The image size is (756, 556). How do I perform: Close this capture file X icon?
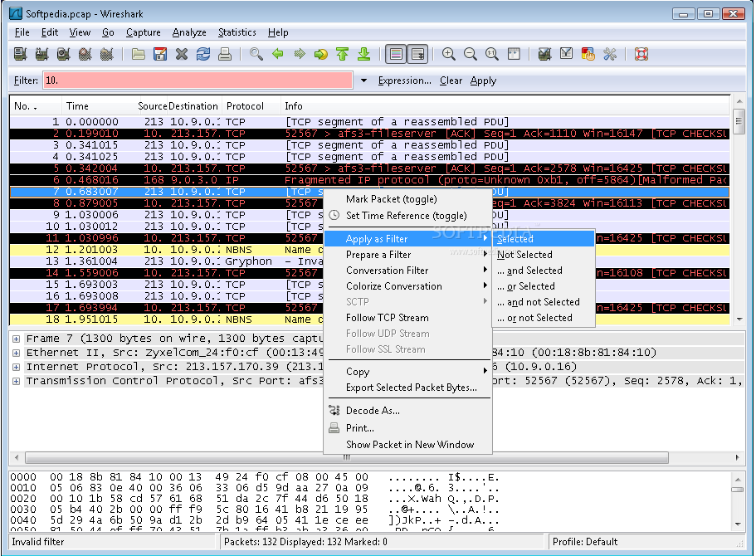[182, 54]
